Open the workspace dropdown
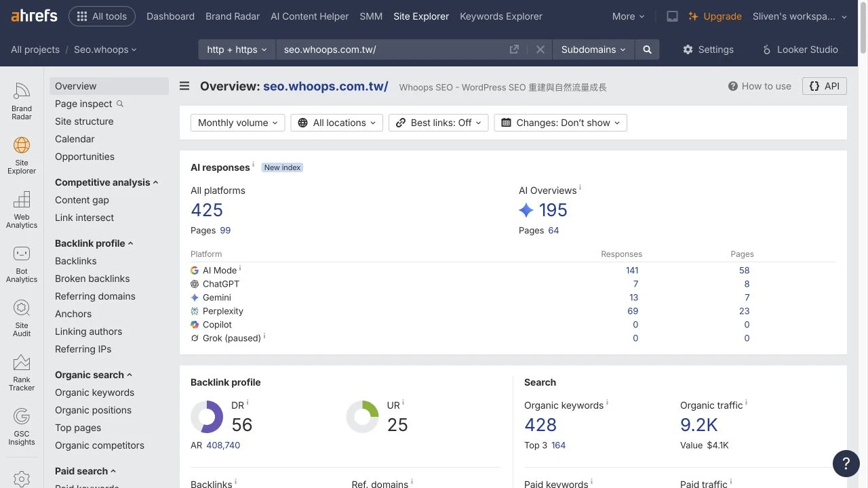 (800, 16)
